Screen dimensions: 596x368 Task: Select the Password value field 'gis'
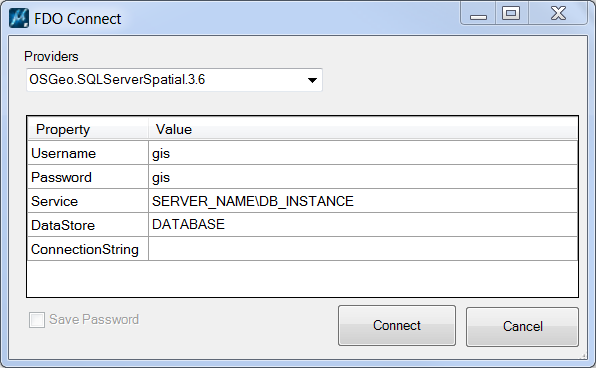[x=363, y=177]
